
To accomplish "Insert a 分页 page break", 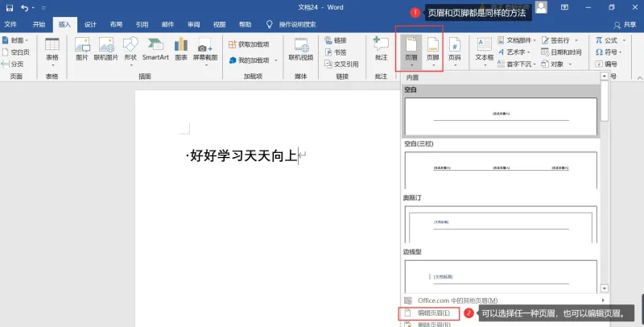I will (12, 64).
